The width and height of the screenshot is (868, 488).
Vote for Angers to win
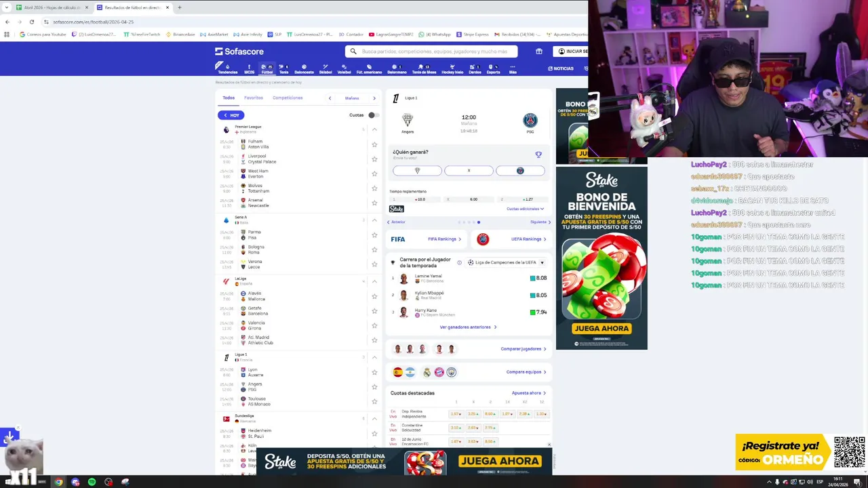coord(417,171)
